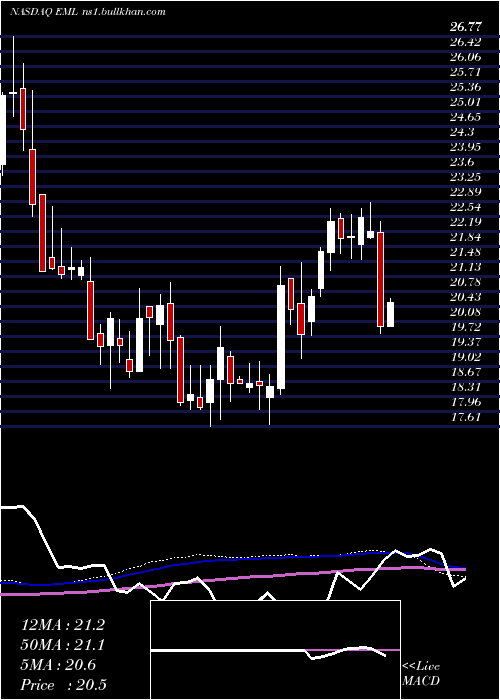Select the 25.01 price axis label

tap(466, 102)
